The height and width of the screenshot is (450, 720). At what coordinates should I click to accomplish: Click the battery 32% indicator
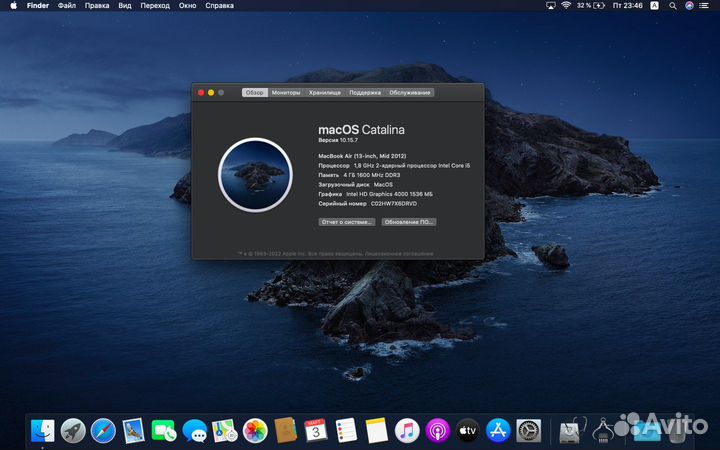(x=591, y=6)
